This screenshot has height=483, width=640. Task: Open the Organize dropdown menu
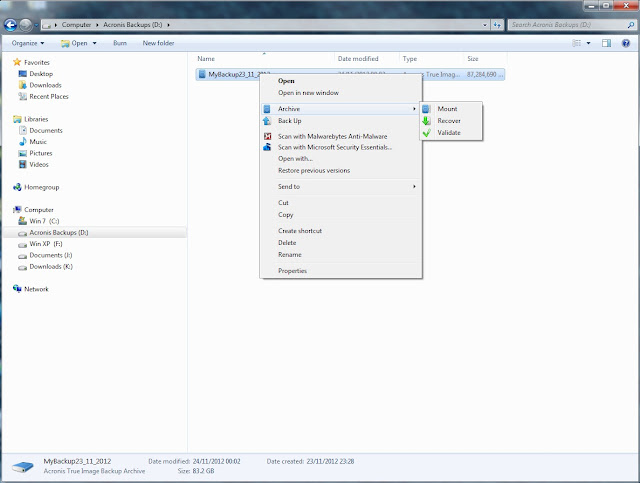[x=28, y=43]
